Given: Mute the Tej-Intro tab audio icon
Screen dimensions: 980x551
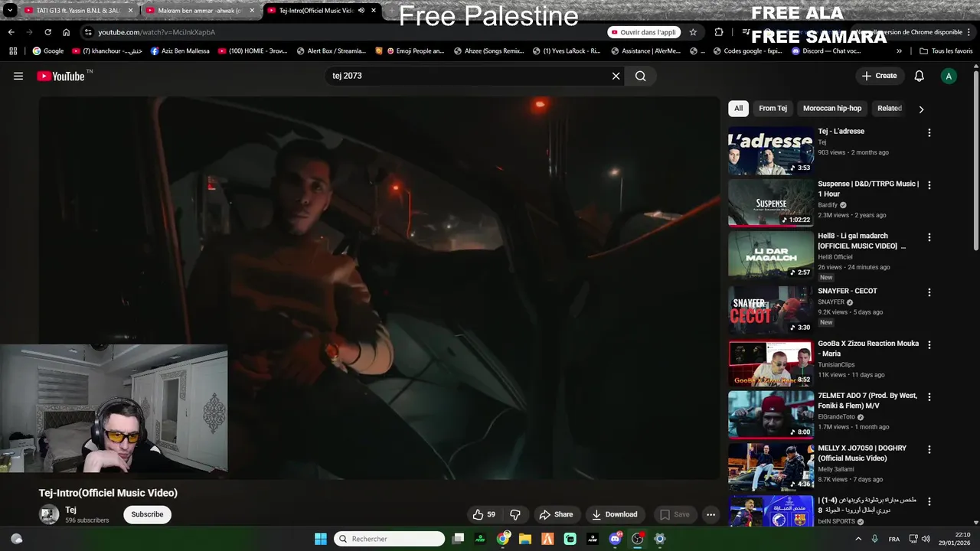Looking at the screenshot, I should point(361,11).
